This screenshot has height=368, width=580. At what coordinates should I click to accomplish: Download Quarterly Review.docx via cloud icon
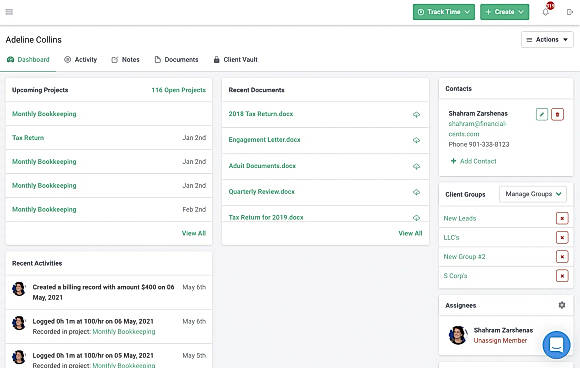click(x=416, y=192)
